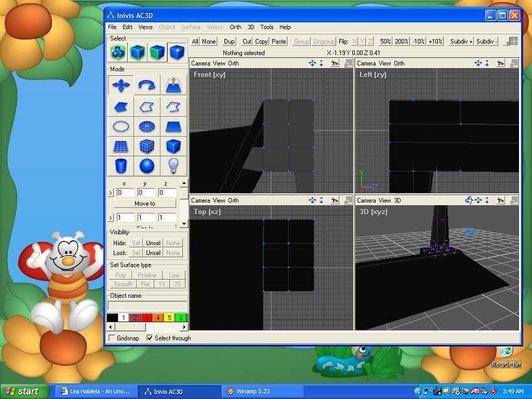Choose the open Line draw tool
This screenshot has height=399, width=532.
click(173, 107)
